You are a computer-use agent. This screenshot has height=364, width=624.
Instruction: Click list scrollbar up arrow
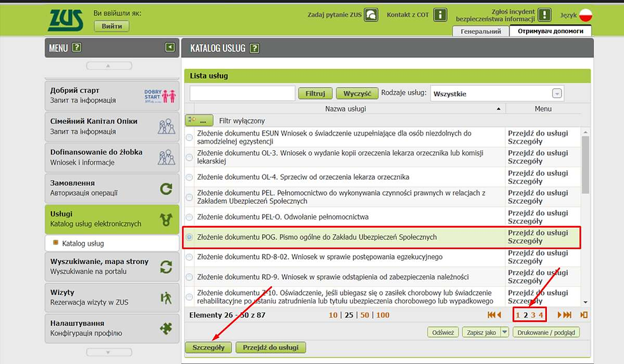tap(585, 132)
